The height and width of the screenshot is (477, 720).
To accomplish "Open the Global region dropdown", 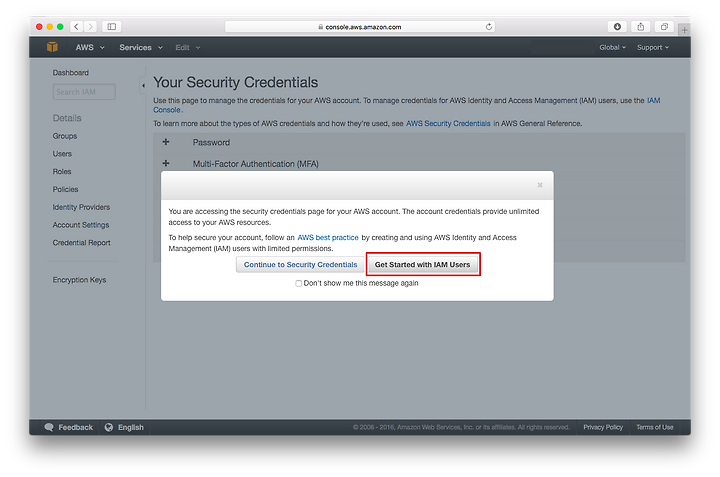I will 612,47.
